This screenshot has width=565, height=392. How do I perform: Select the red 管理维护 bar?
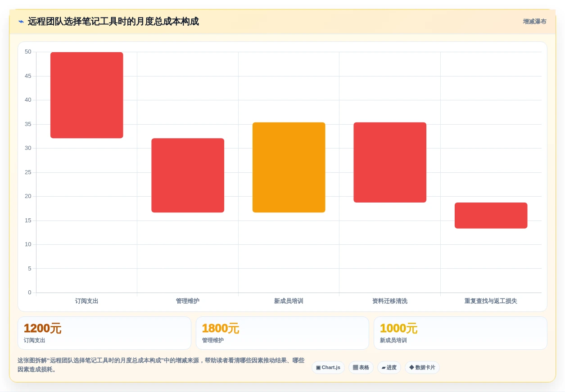click(x=188, y=175)
